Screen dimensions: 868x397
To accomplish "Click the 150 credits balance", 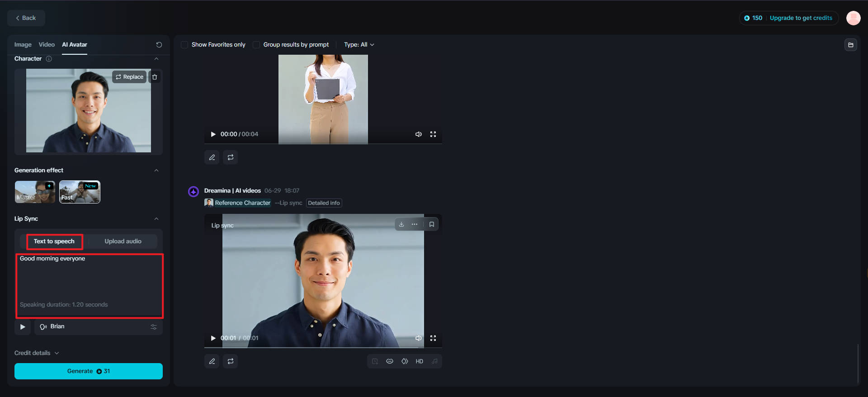I will [x=753, y=18].
